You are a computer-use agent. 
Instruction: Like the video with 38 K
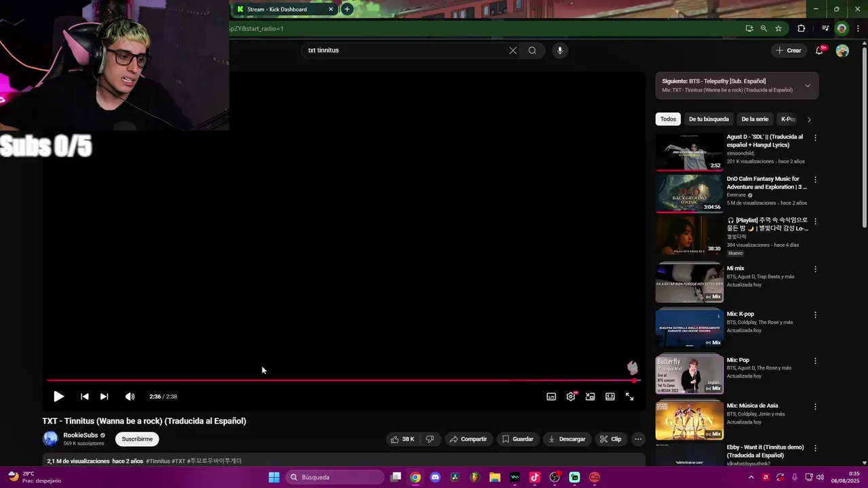click(x=402, y=439)
